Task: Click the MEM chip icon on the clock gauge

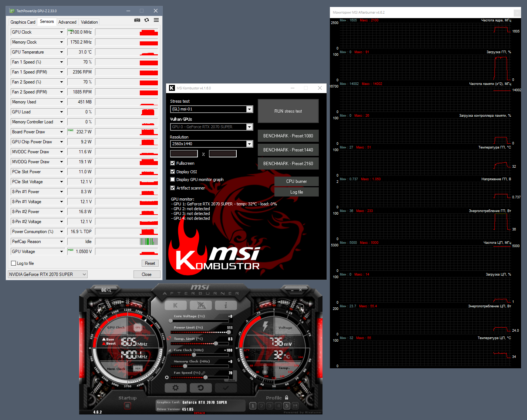Action: 138,368
